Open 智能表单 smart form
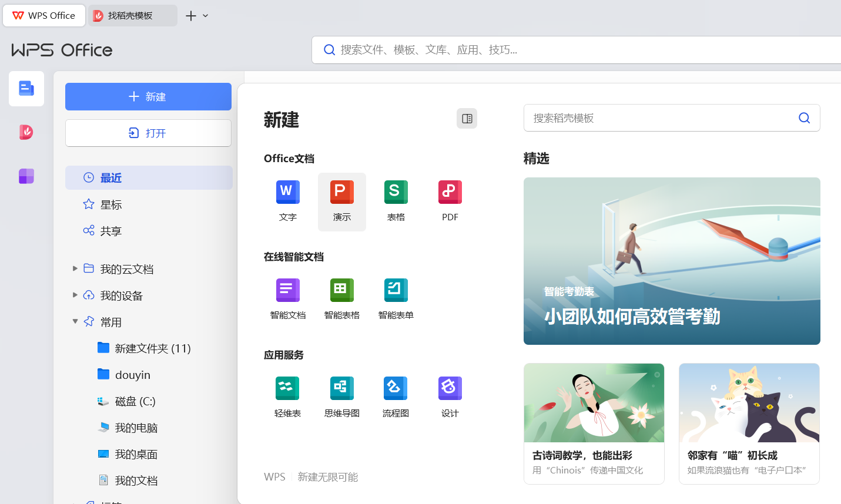841x504 pixels. click(396, 300)
